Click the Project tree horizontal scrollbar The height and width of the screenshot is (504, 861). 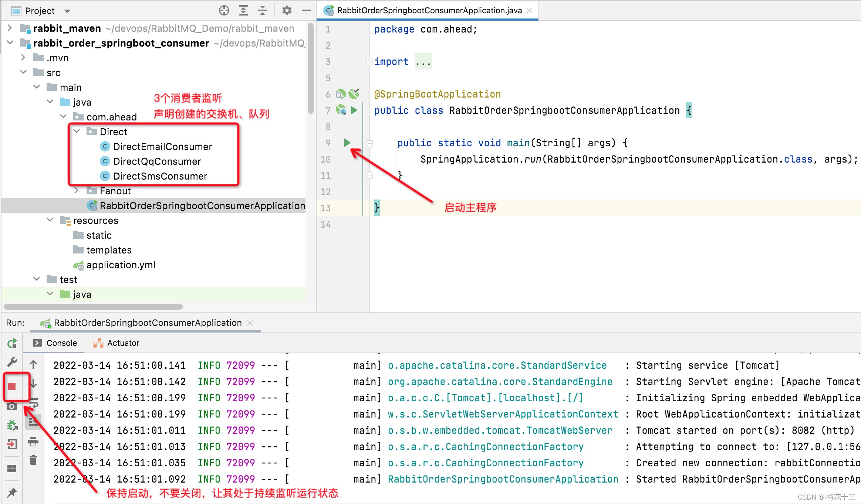point(93,307)
